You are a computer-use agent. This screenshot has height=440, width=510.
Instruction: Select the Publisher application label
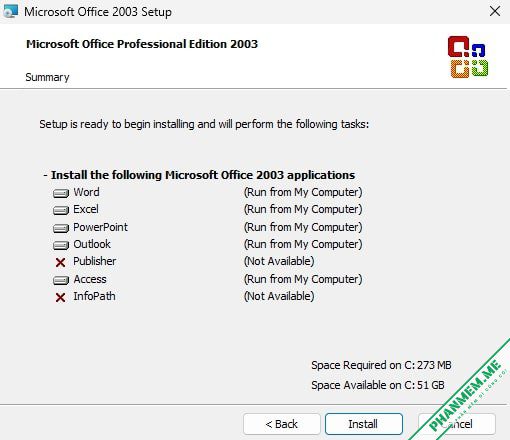pyautogui.click(x=95, y=261)
